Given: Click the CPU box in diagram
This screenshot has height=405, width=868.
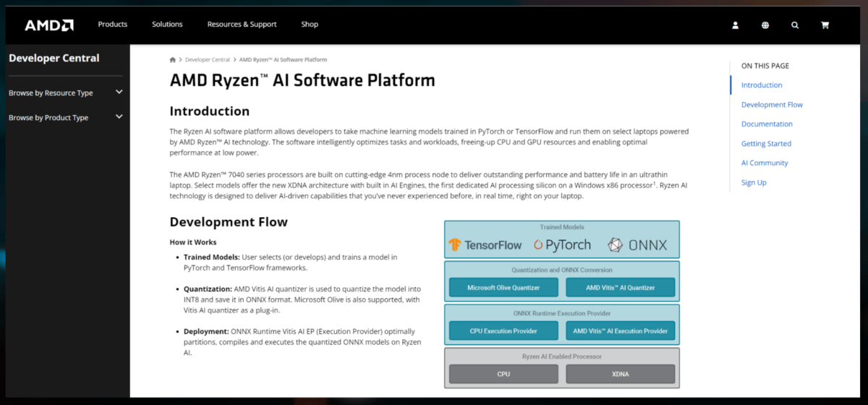Looking at the screenshot, I should coord(503,374).
